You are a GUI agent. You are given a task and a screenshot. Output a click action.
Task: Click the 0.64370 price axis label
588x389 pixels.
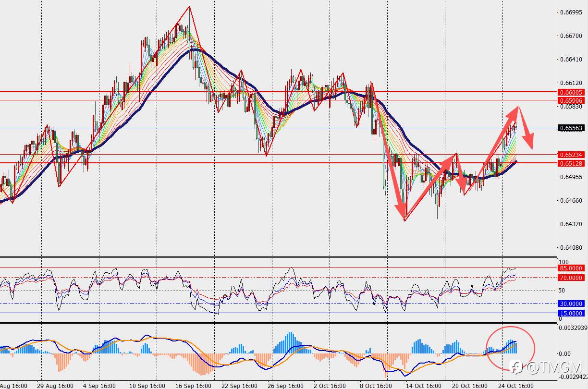572,224
